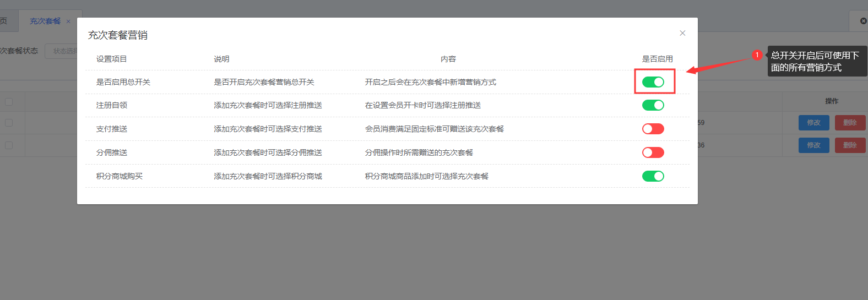Click text 开启之后会在充次套餐中新增营销方式
868x300 pixels.
431,82
